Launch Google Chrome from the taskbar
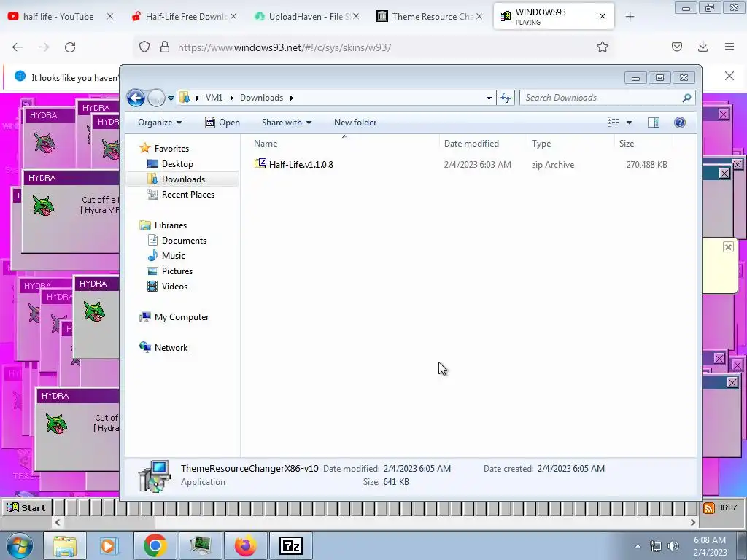Image resolution: width=747 pixels, height=560 pixels. coord(155,545)
